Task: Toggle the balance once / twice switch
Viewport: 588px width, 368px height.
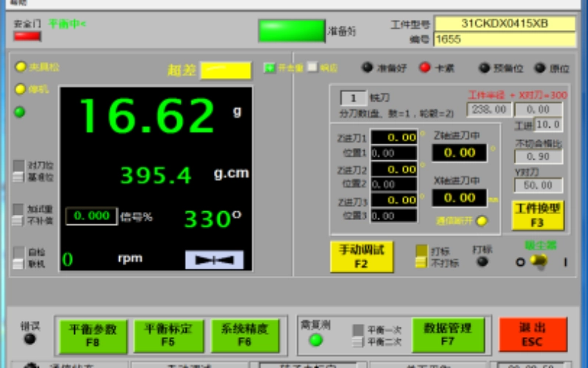Action: [x=358, y=336]
